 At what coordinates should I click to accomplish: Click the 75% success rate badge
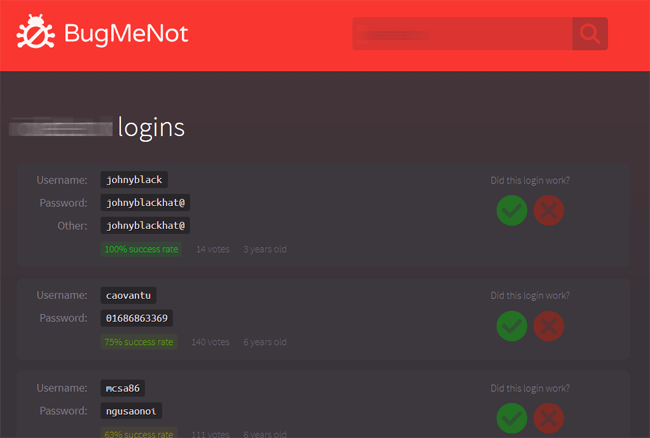(139, 342)
